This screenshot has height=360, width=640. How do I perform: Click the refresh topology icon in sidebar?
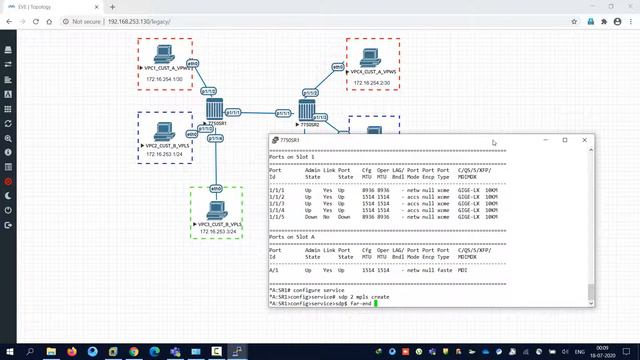click(8, 124)
